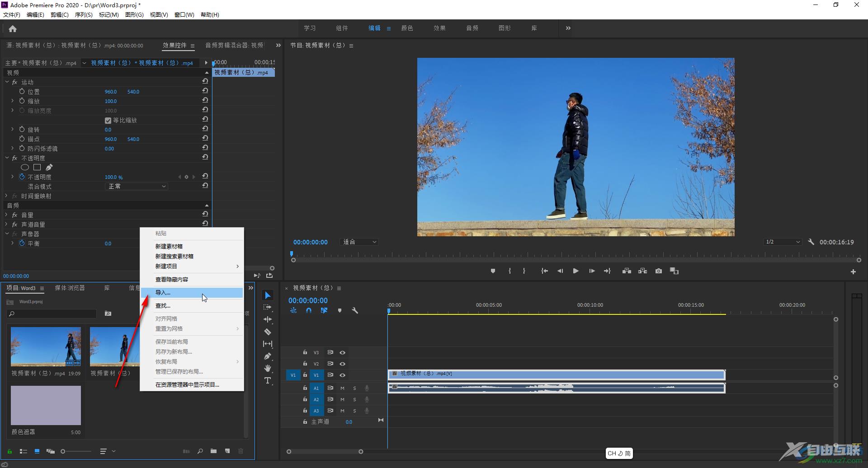Create 4-point polygon mask
The image size is (868, 468).
(x=37, y=168)
